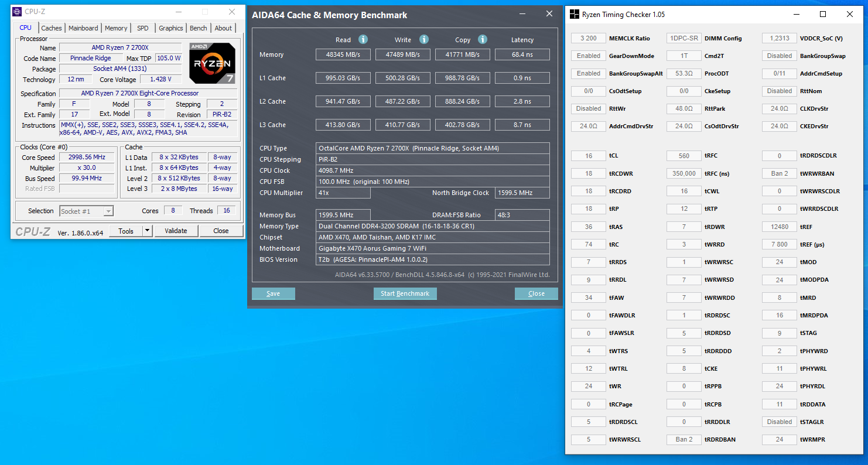
Task: Click the tSTAGLR Disabled field
Action: pyautogui.click(x=780, y=422)
